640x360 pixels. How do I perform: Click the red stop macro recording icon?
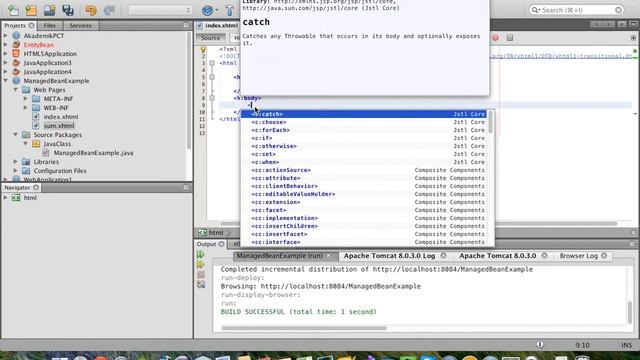(x=496, y=38)
